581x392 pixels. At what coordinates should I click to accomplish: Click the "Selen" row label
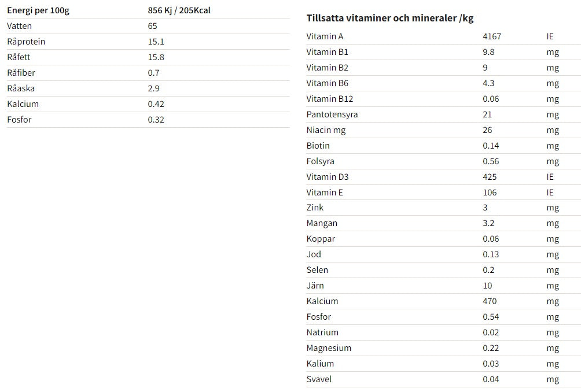point(317,270)
